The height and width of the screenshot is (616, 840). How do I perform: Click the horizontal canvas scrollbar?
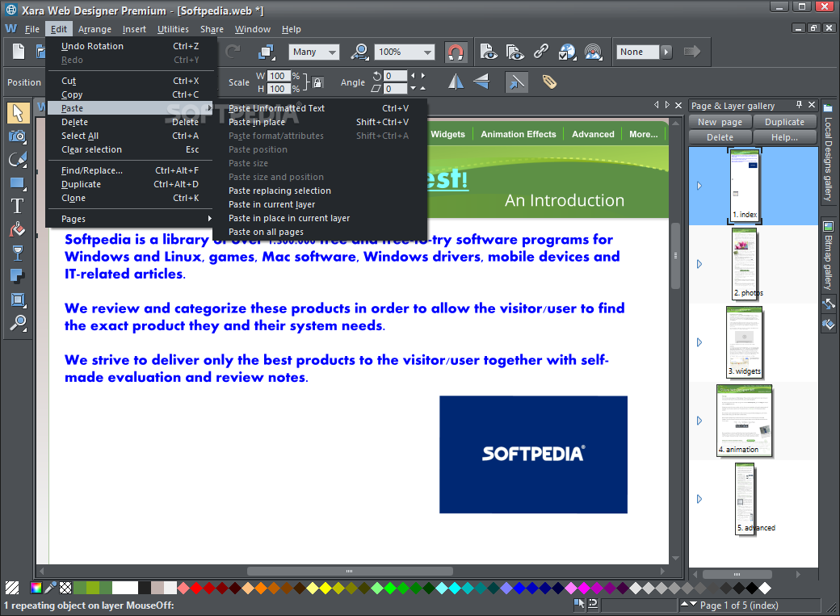pos(350,571)
